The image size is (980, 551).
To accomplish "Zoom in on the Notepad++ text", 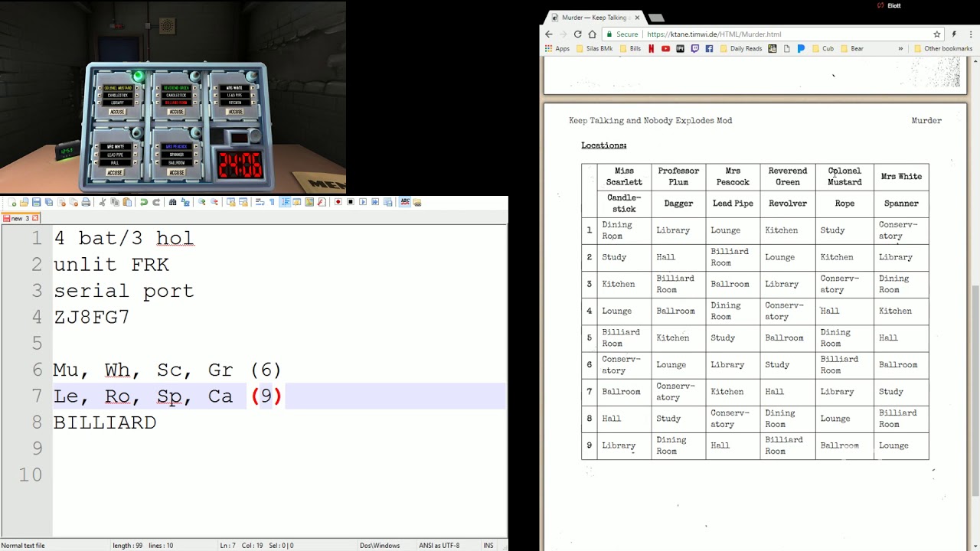I will tap(202, 202).
